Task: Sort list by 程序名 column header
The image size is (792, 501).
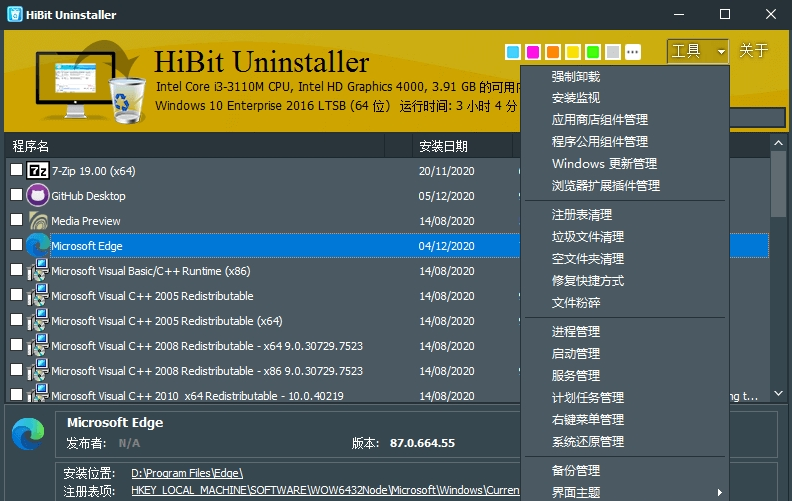Action: click(x=196, y=146)
